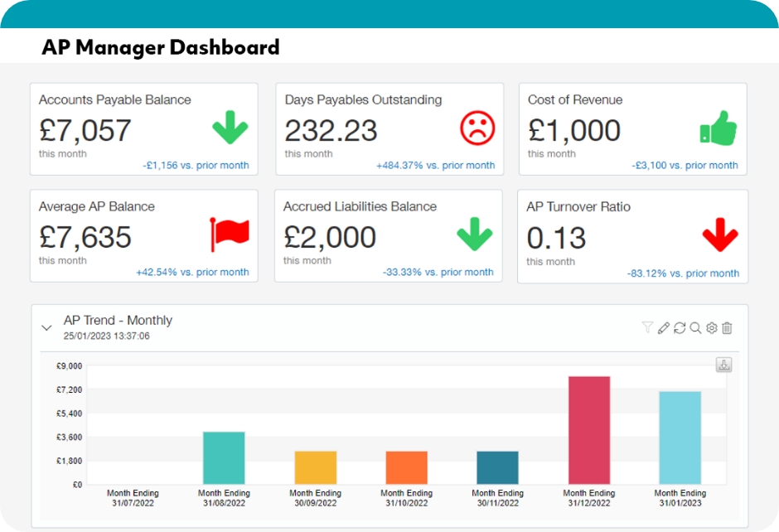This screenshot has width=779, height=532.
Task: Click the red sad face indicator
Action: (477, 128)
